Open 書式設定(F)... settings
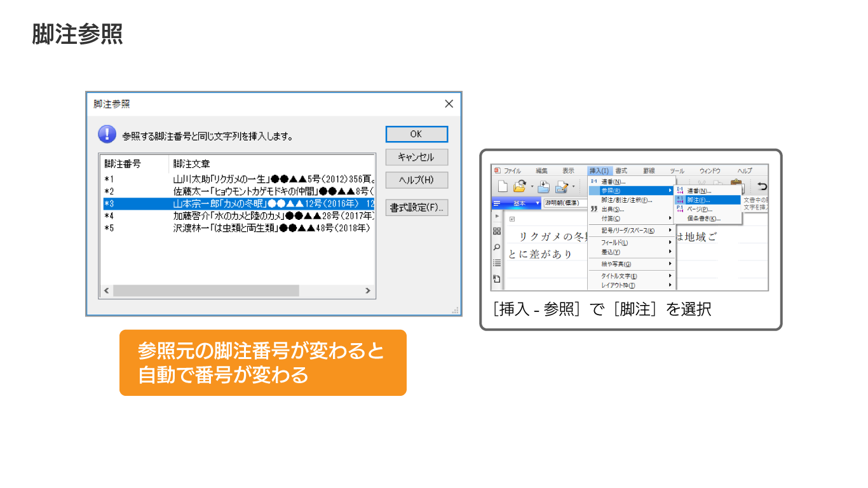The height and width of the screenshot is (488, 868). click(x=416, y=208)
